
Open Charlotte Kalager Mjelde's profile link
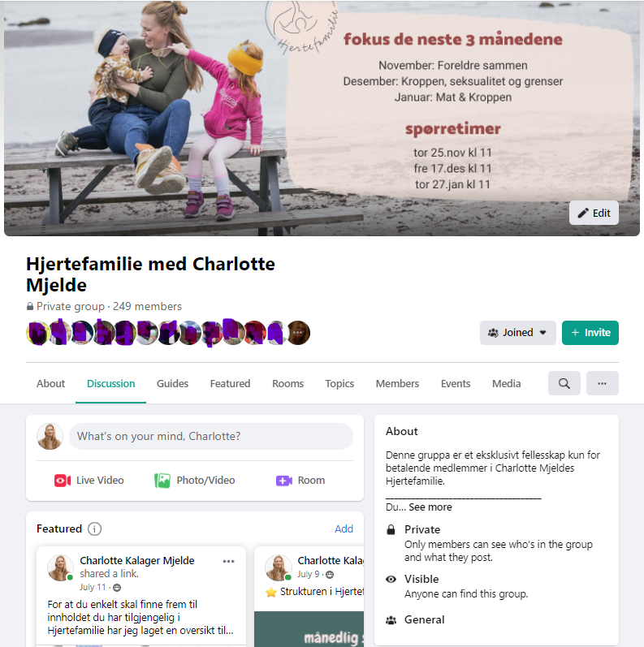pos(136,560)
